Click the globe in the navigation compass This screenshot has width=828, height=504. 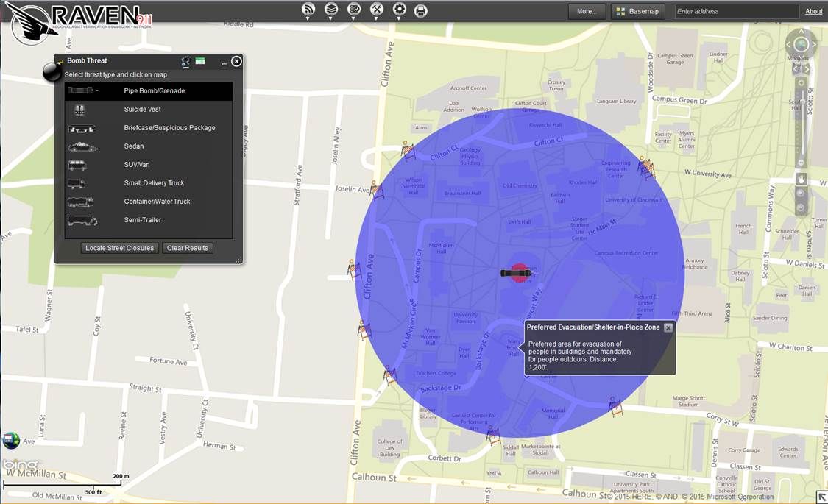pyautogui.click(x=801, y=45)
